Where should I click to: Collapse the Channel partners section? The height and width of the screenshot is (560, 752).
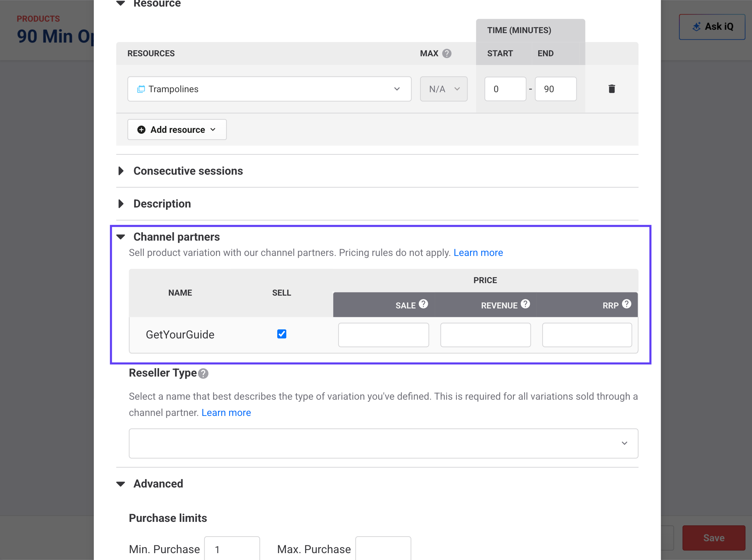click(121, 237)
